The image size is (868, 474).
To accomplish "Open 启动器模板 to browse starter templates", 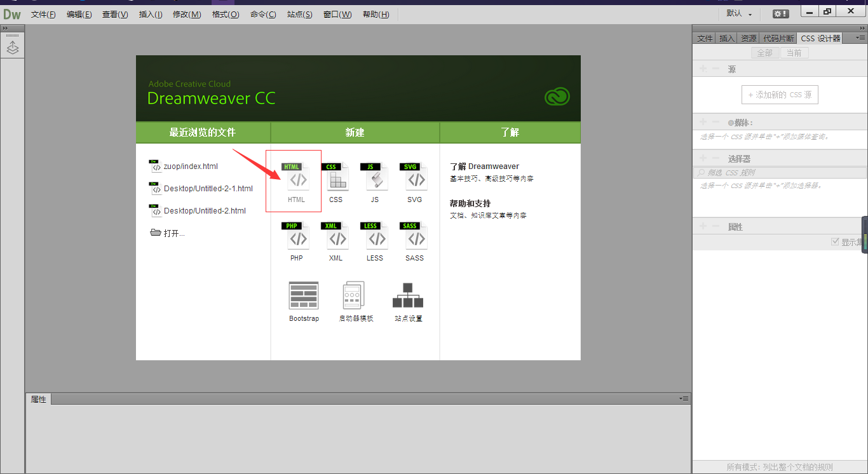I will point(356,300).
